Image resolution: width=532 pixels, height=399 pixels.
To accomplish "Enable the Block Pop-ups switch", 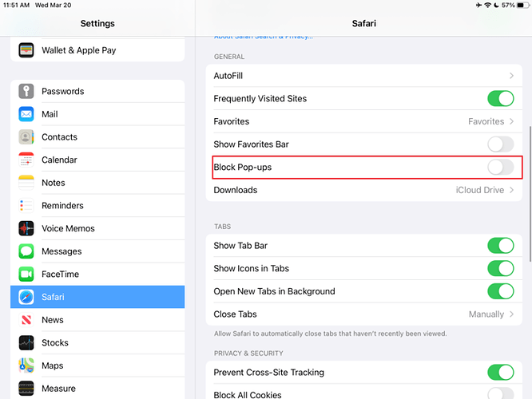I will coord(500,167).
